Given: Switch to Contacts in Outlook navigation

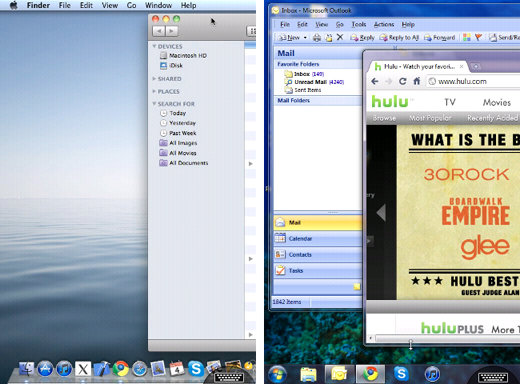Looking at the screenshot, I should coord(318,255).
